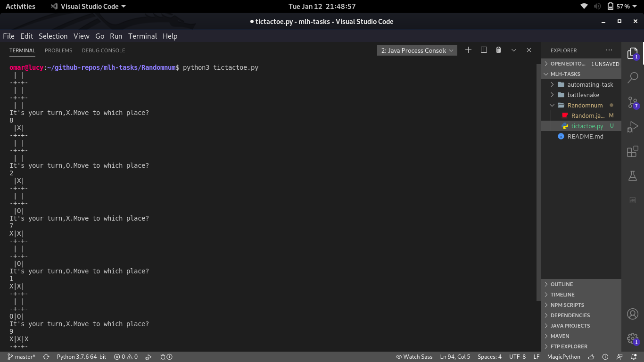This screenshot has height=362, width=644.
Task: Create a new terminal with the plus icon
Action: click(468, 50)
